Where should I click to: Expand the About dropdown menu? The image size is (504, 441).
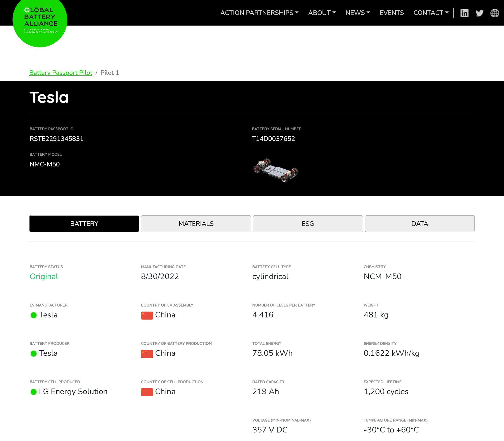coord(322,13)
